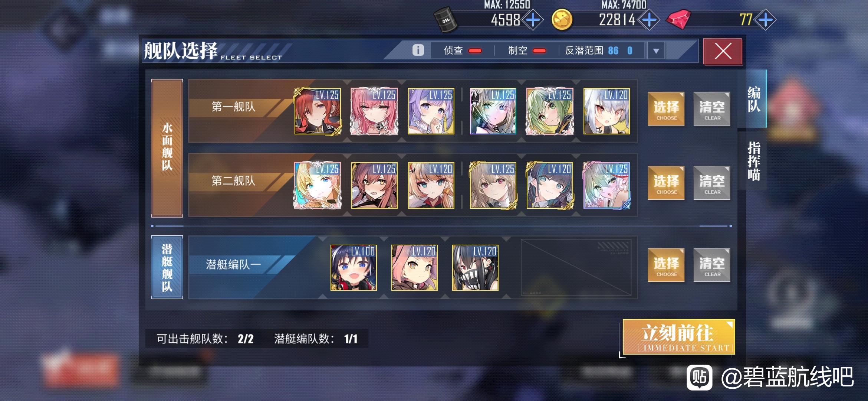Add oil with the plus icon
The width and height of the screenshot is (868, 401).
click(x=533, y=20)
